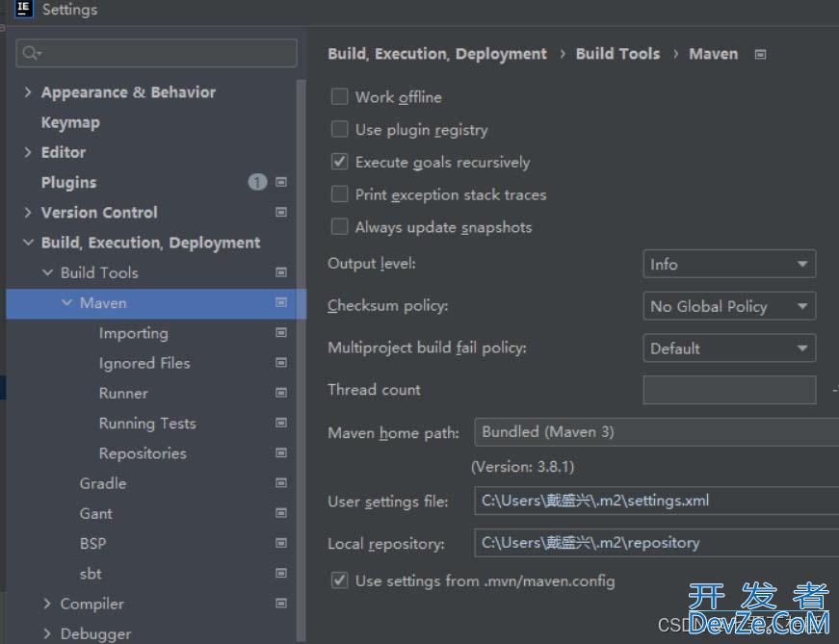Click the project-settings icon on the Maven row
The height and width of the screenshot is (644, 839).
(281, 302)
